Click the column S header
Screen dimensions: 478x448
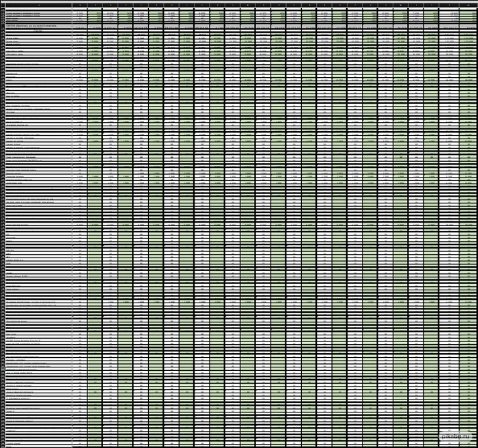tap(339, 5)
